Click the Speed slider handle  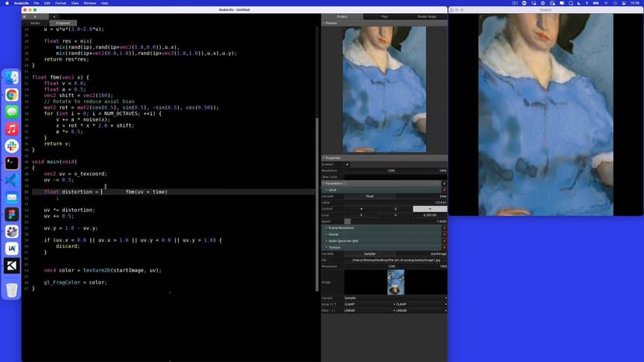348,221
